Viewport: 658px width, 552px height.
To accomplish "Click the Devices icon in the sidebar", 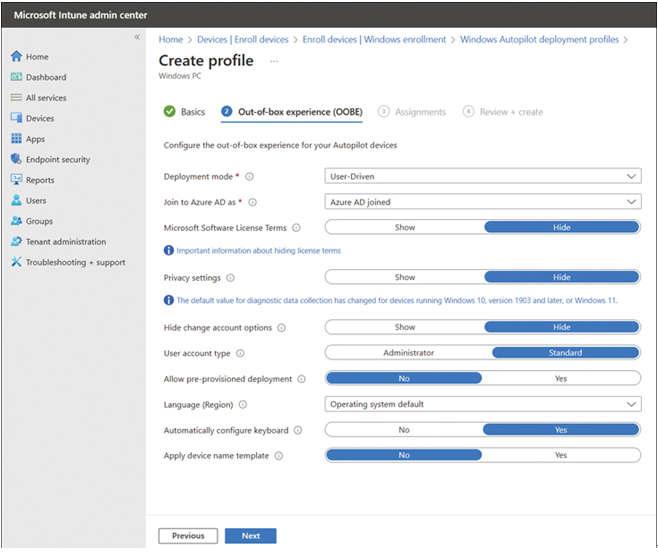I will pos(16,118).
